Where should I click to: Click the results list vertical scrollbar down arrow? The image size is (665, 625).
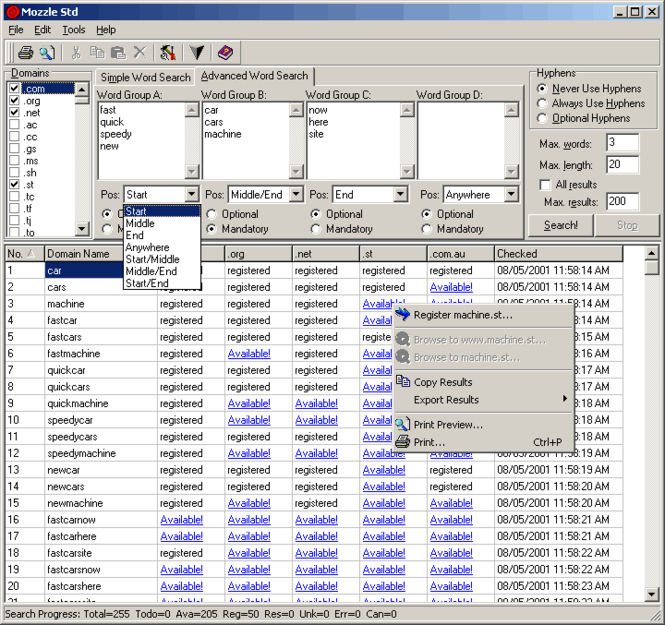click(x=652, y=595)
